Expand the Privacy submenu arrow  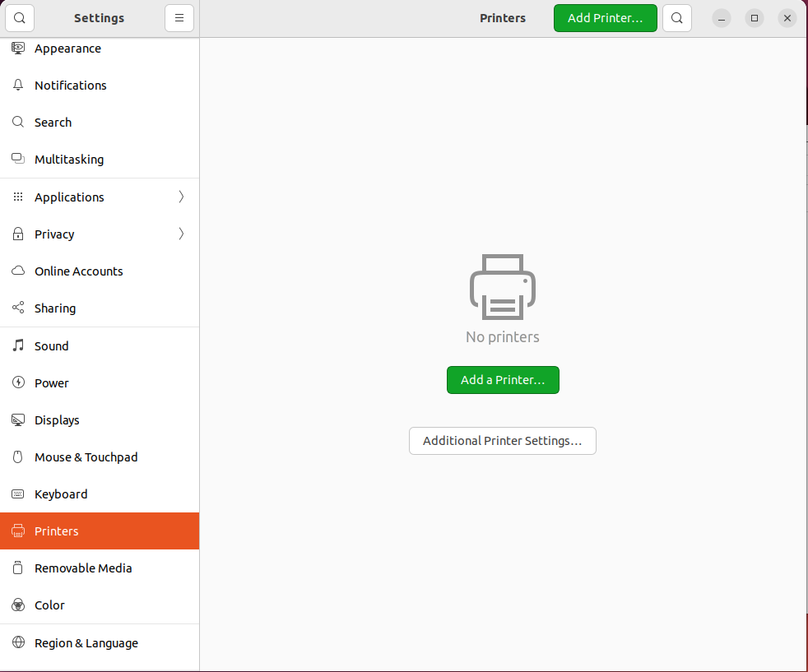181,234
